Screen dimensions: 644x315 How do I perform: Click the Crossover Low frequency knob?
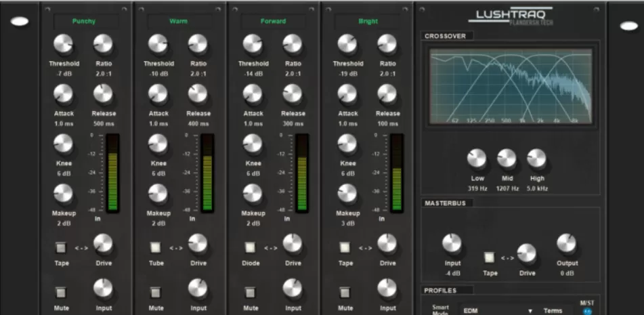[x=477, y=159]
